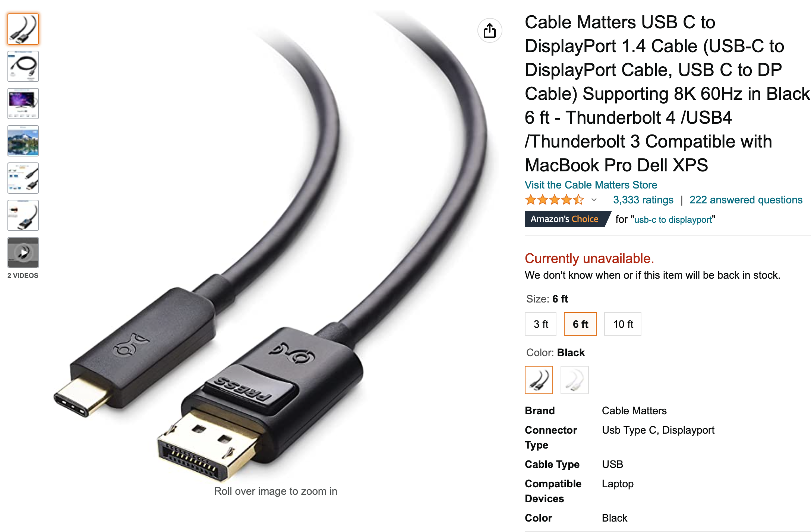Select the purple monitor thumbnail
Screen dimensions: 811x532
[x=23, y=104]
